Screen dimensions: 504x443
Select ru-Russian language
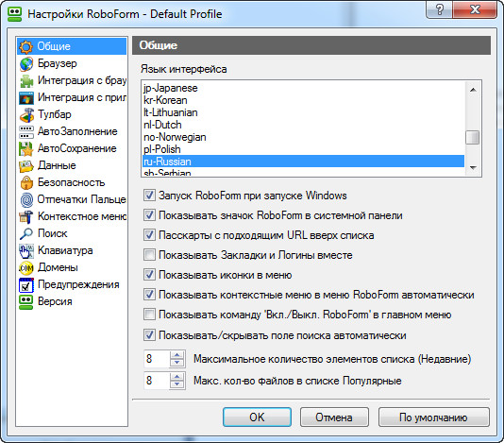303,162
